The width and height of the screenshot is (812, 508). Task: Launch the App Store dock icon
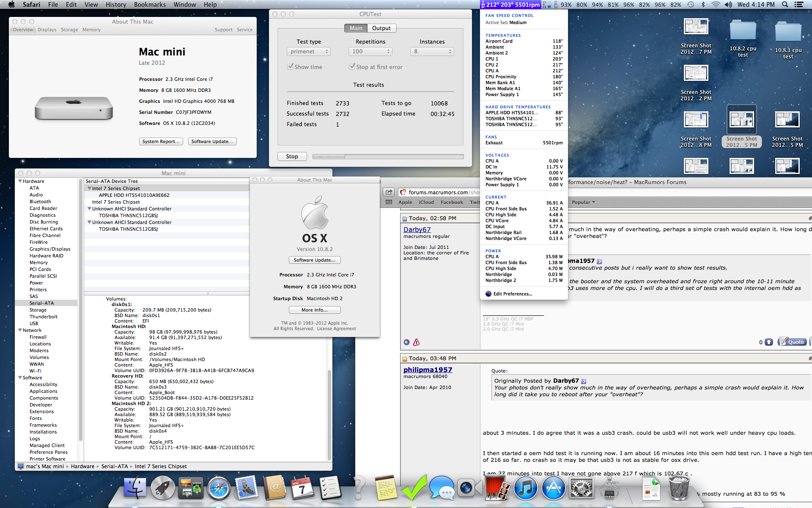tap(553, 488)
